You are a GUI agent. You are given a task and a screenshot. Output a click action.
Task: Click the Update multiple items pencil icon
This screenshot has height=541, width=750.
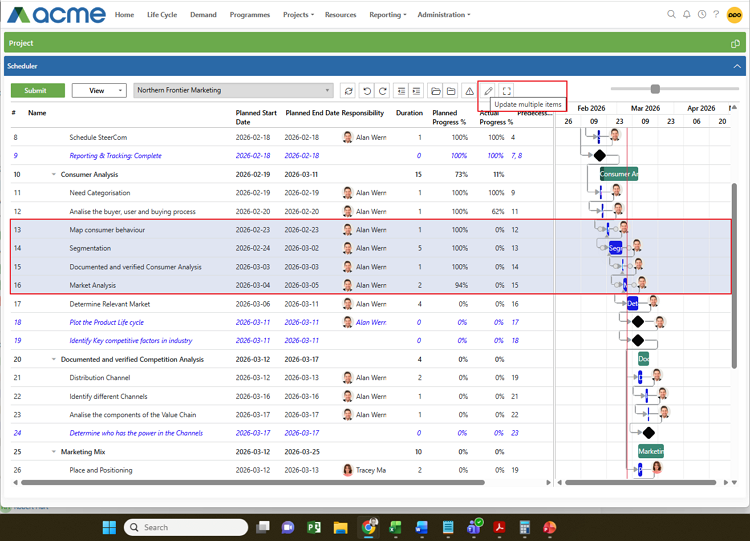[x=489, y=91]
